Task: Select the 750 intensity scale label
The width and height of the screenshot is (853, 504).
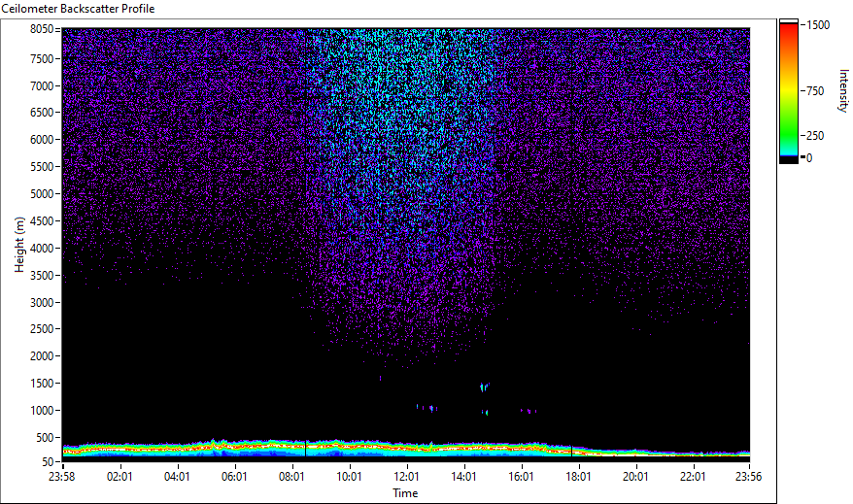Action: 815,91
